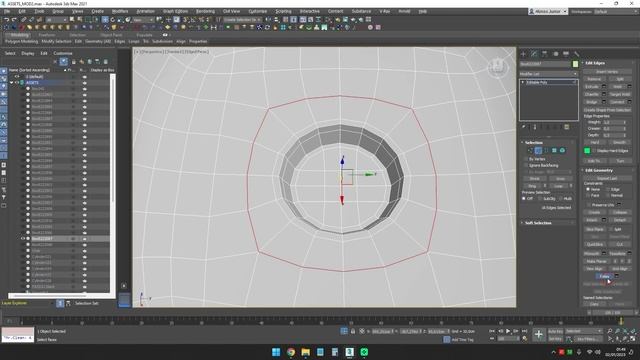
Task: Open the Display menu in Scene Explorer
Action: point(28,53)
